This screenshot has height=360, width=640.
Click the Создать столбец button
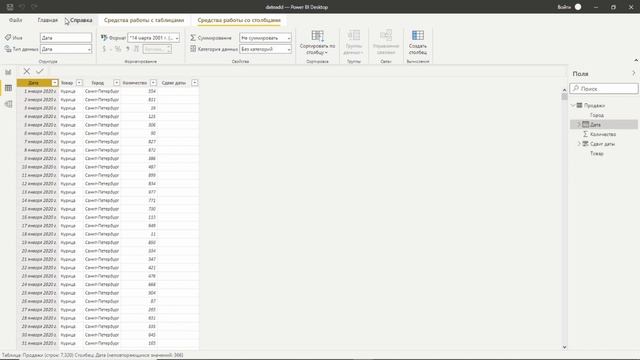418,42
